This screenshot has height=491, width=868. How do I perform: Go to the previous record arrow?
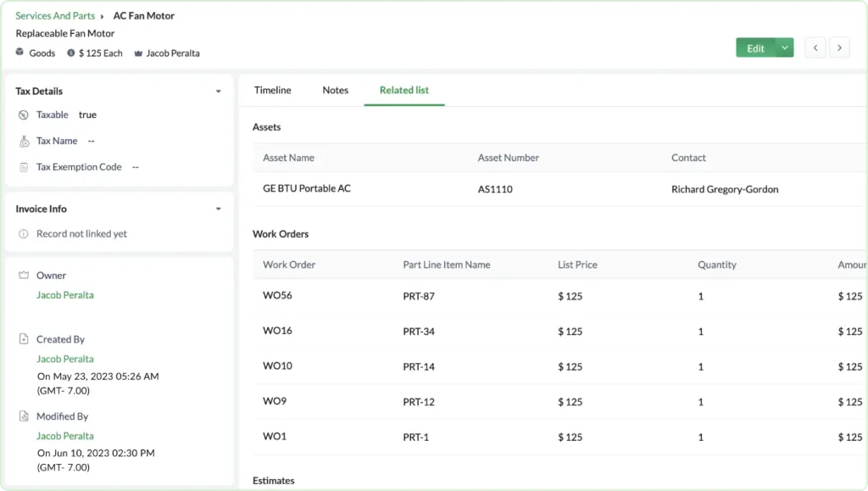pyautogui.click(x=815, y=48)
